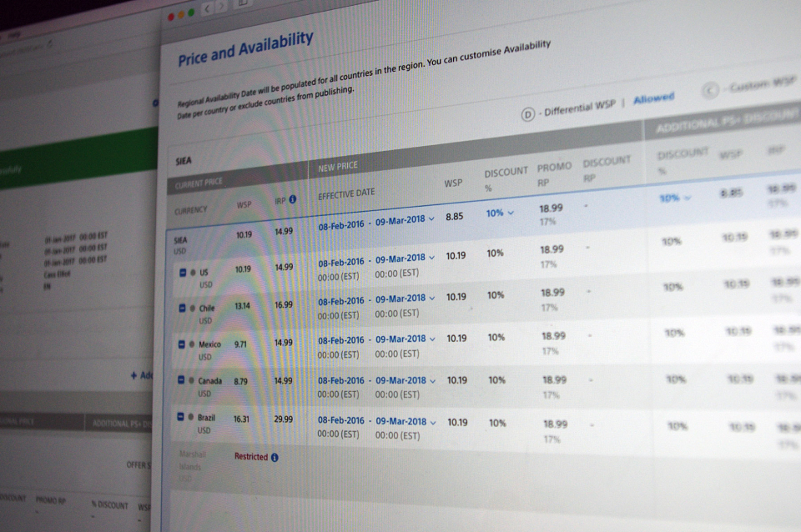Click the browser back arrow button

(x=207, y=8)
